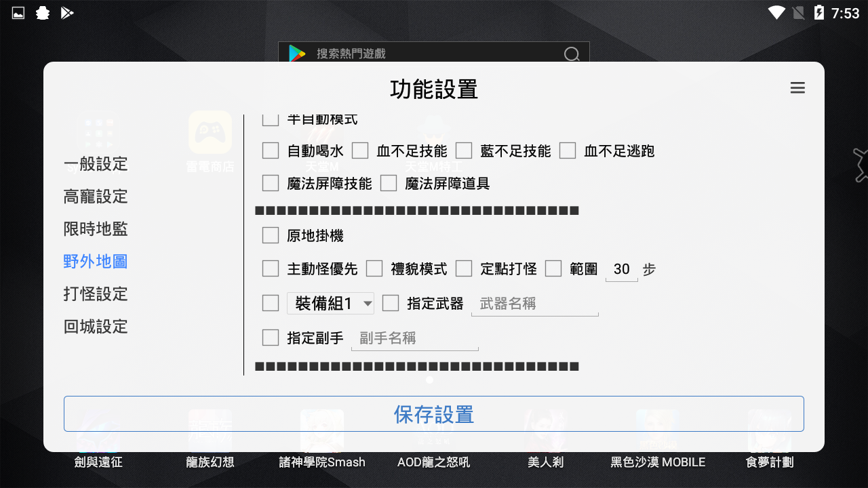The height and width of the screenshot is (488, 868).
Task: Click the 保存設置 button
Action: click(x=434, y=414)
